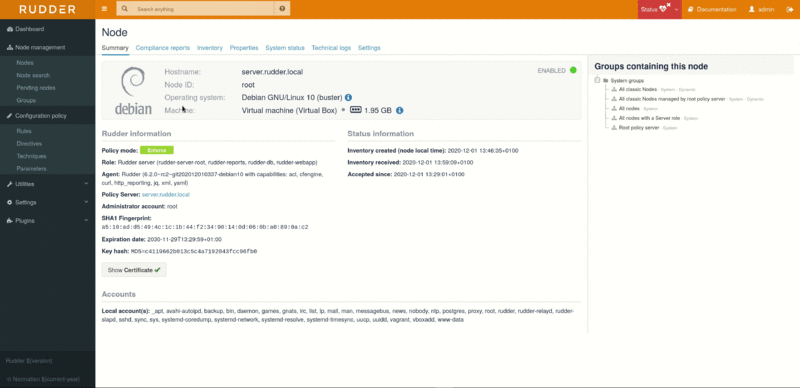Image resolution: width=800 pixels, height=388 pixels.
Task: Switch to the node Settings tab
Action: [x=369, y=48]
